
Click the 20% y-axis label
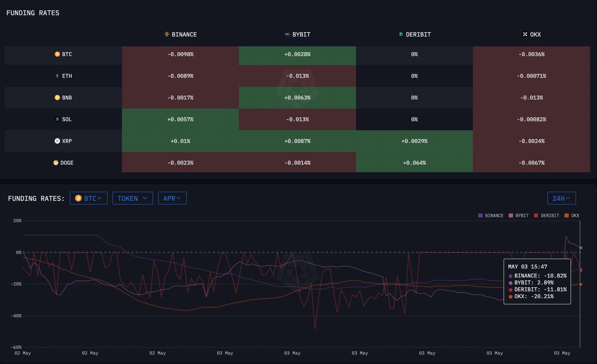(x=17, y=221)
